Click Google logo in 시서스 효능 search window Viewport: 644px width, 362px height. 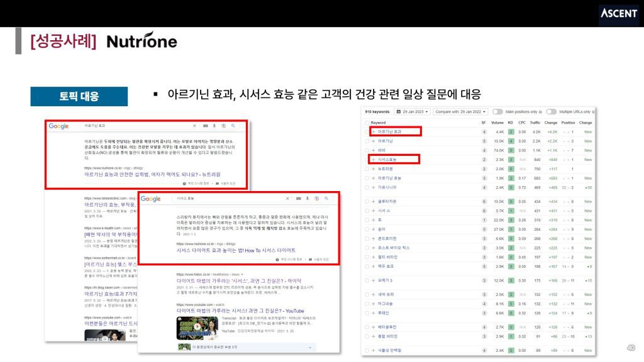150,199
